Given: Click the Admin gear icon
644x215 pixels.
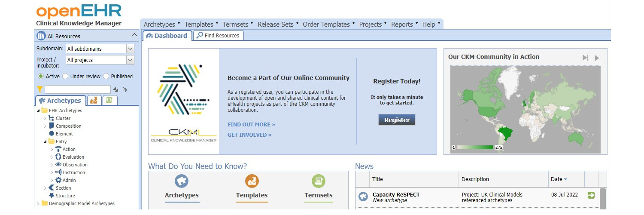Looking at the screenshot, I should coord(58,180).
